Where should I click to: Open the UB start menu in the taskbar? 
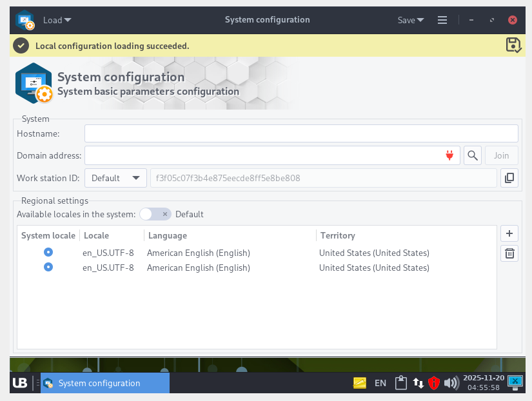(x=20, y=383)
